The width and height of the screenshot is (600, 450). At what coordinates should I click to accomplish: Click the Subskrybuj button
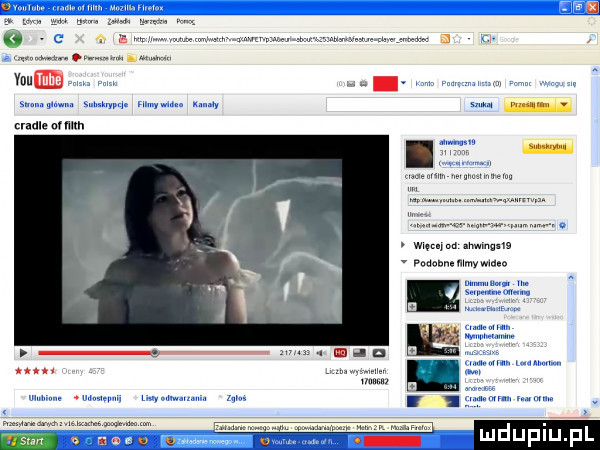pos(547,146)
